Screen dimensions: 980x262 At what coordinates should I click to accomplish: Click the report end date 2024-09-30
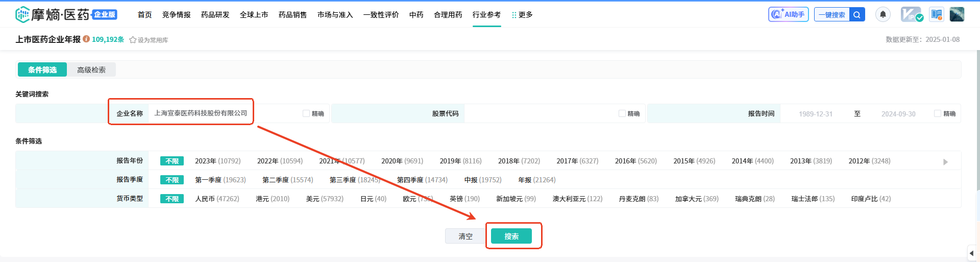tap(898, 114)
